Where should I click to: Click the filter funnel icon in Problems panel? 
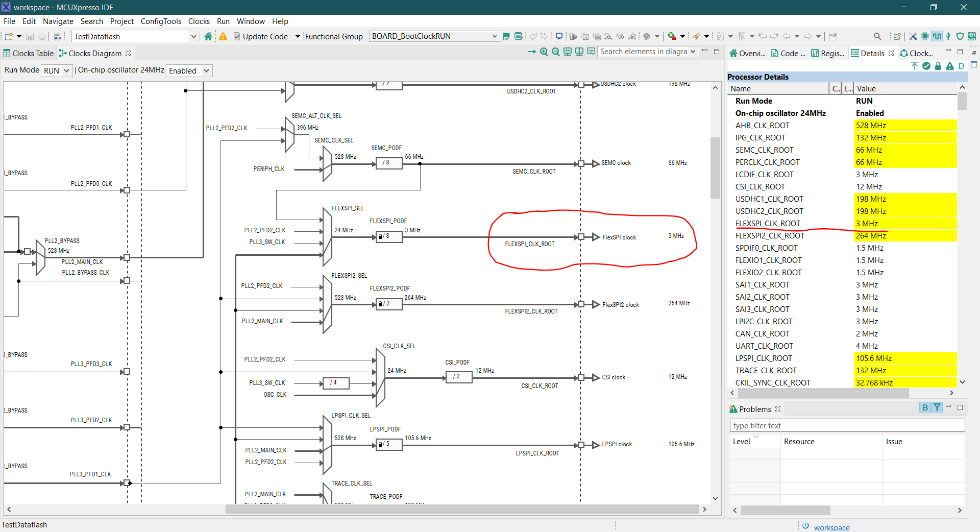(x=937, y=407)
